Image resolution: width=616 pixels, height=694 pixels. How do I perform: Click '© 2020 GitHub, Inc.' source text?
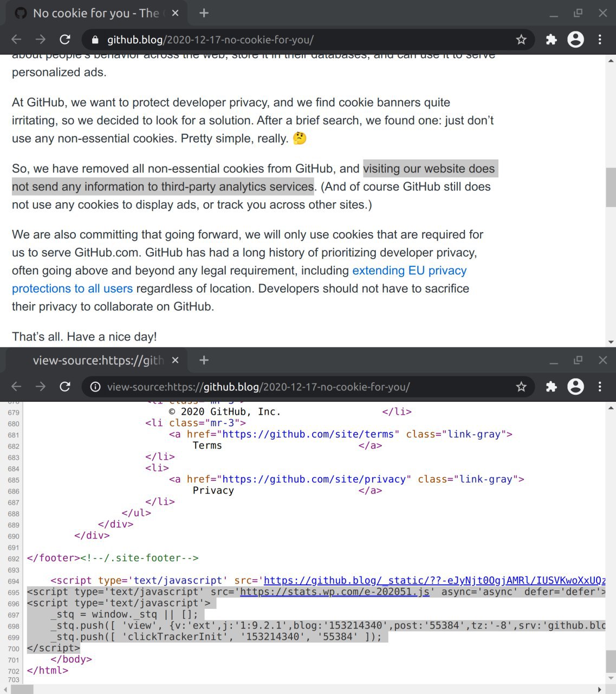point(225,412)
